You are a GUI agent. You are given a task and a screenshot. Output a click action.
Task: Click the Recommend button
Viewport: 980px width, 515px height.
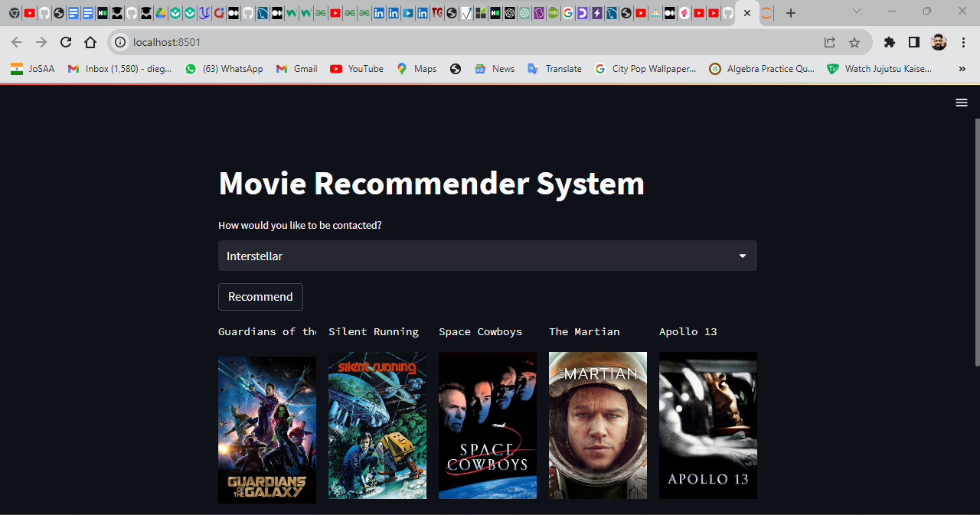(x=260, y=297)
